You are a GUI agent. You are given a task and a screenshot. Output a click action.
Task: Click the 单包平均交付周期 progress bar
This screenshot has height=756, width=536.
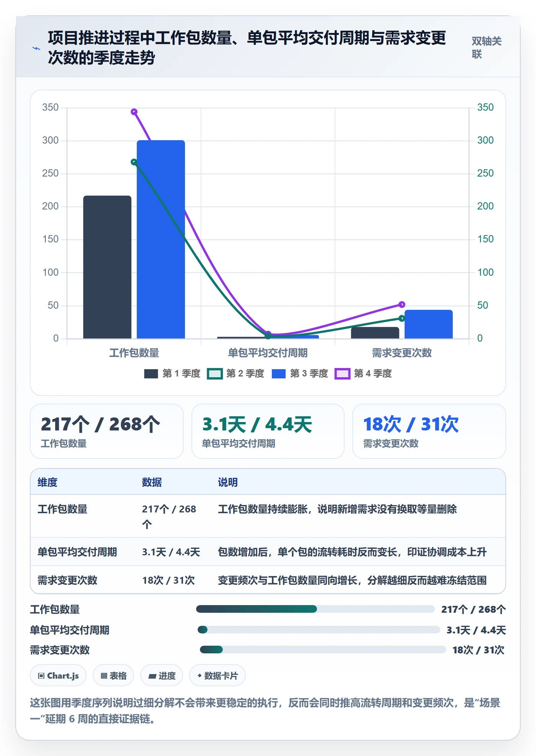pos(319,630)
